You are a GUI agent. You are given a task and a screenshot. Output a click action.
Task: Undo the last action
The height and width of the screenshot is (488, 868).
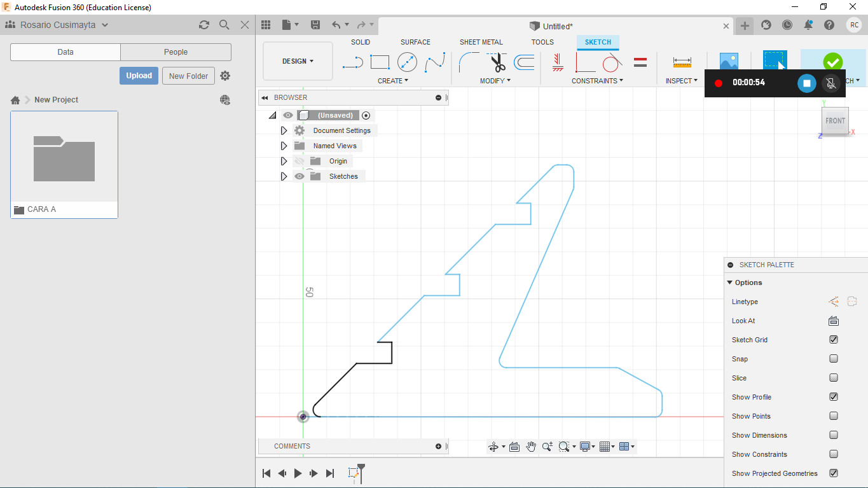pyautogui.click(x=336, y=25)
